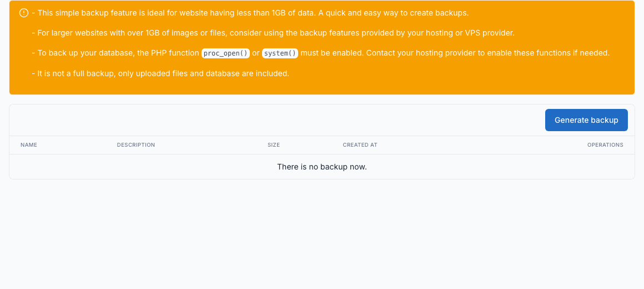Click the 'This simple backup feature' line
Image resolution: width=644 pixels, height=289 pixels.
[x=250, y=13]
